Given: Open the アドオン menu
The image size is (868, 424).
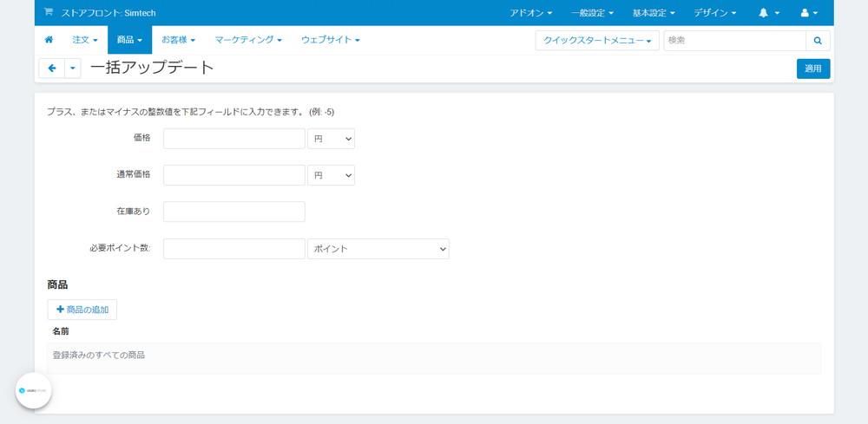Looking at the screenshot, I should [530, 13].
